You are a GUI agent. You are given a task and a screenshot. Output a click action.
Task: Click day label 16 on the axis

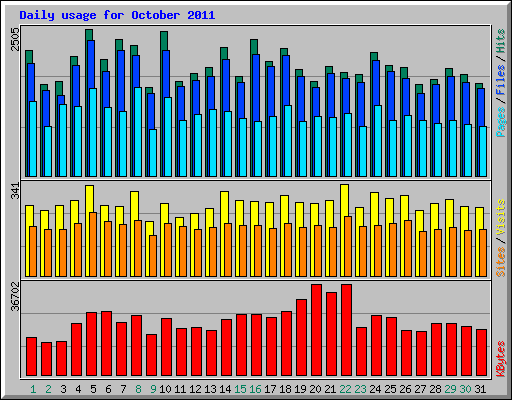click(x=255, y=389)
